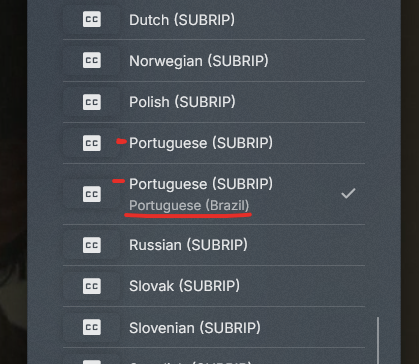Screen dimensions: 419x364
Task: Select Dutch (SUBRIP) subtitles
Action: click(x=214, y=20)
